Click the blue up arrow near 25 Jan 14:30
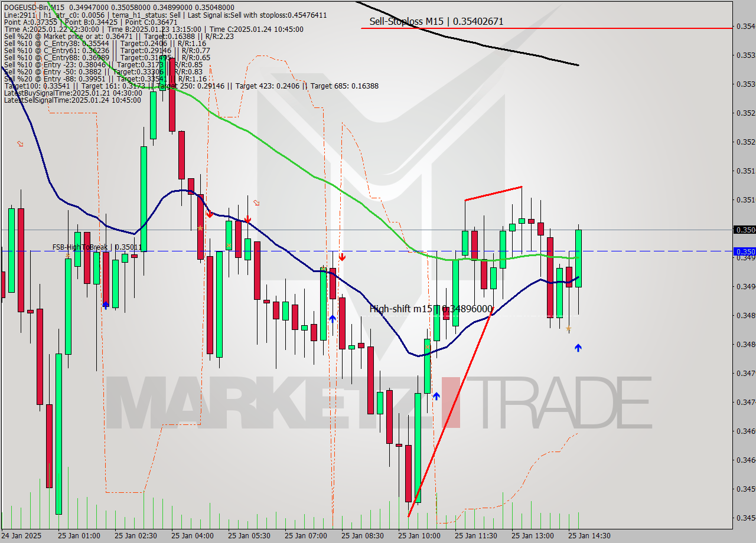The height and width of the screenshot is (543, 756). [x=578, y=348]
